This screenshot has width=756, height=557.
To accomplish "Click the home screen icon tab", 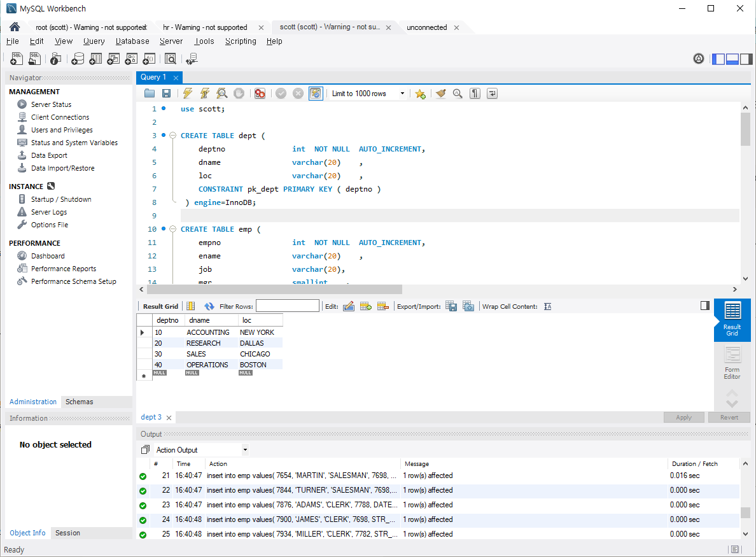I will tap(15, 27).
